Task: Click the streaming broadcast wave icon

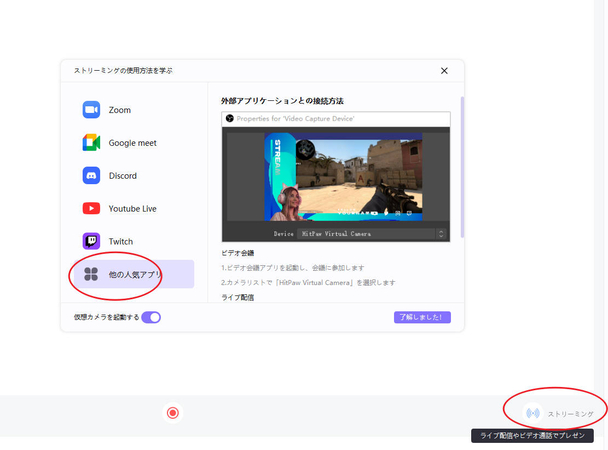Action: (x=533, y=414)
